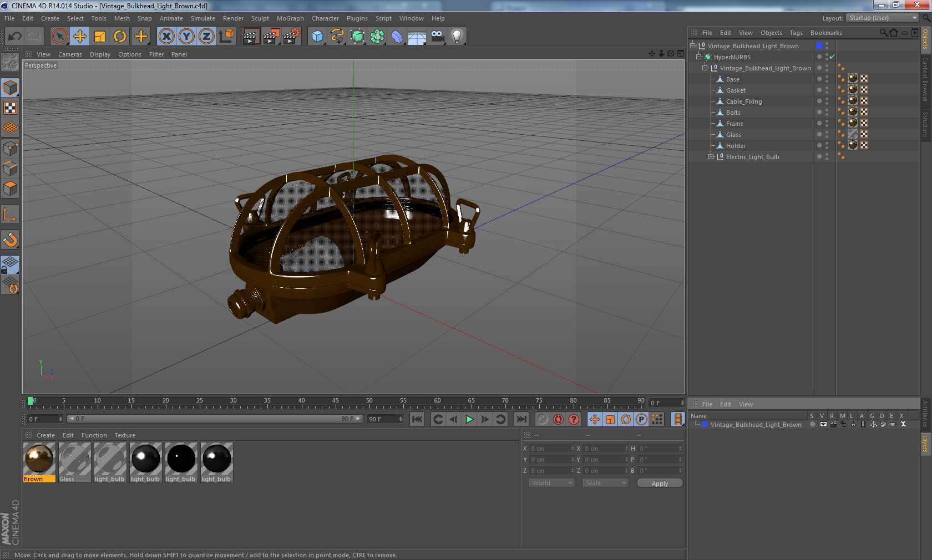Screen dimensions: 932x560
Task: Open the Layout dropdown
Action: coord(883,18)
